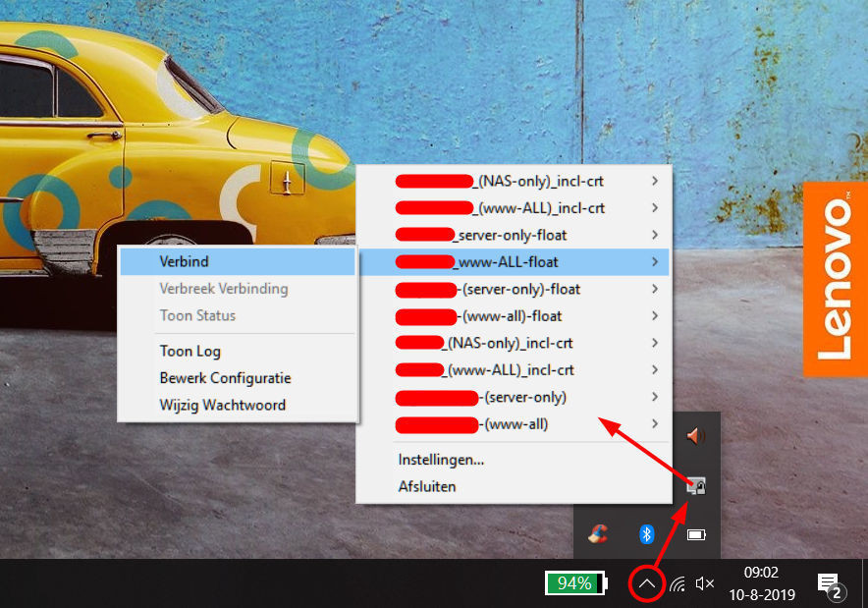The width and height of the screenshot is (868, 608).
Task: Expand submenu arrow of -(server-only)-float
Action: [655, 289]
